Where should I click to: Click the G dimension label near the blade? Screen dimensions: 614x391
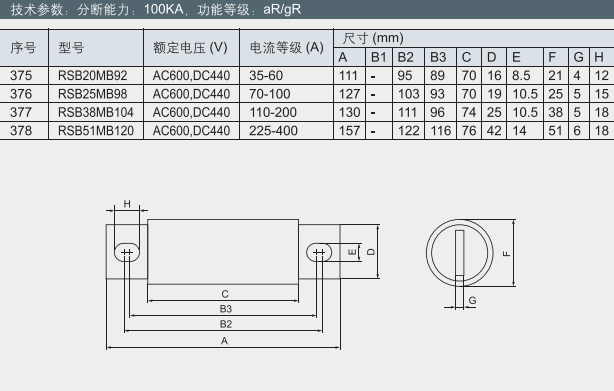pos(473,300)
